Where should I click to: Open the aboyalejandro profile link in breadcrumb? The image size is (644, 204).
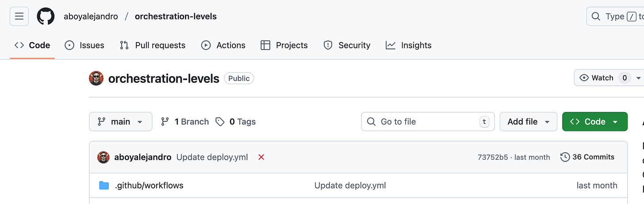(91, 17)
